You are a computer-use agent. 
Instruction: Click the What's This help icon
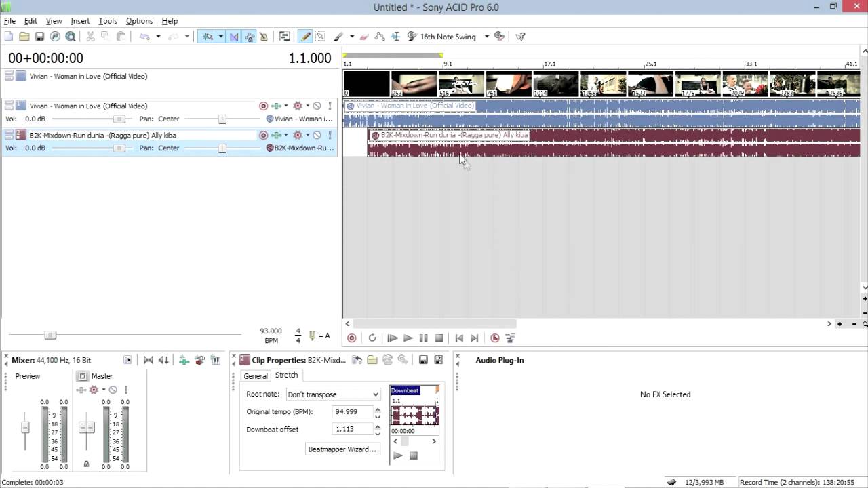(x=520, y=37)
